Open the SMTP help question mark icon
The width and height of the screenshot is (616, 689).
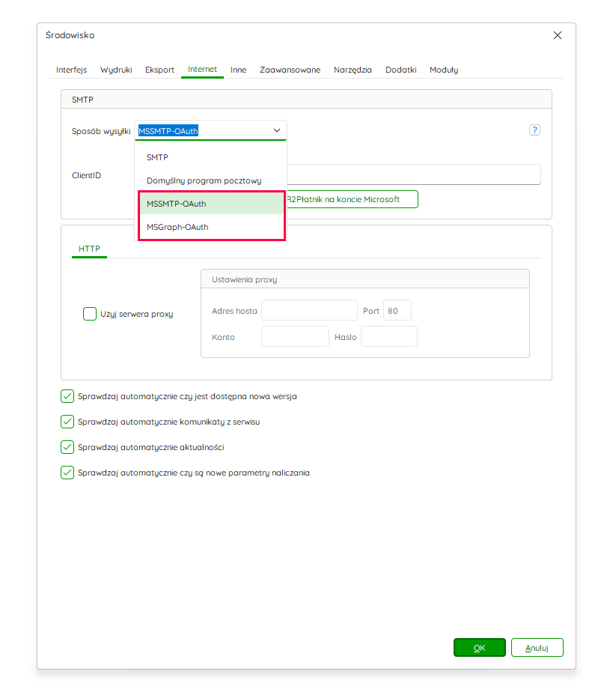click(x=534, y=130)
